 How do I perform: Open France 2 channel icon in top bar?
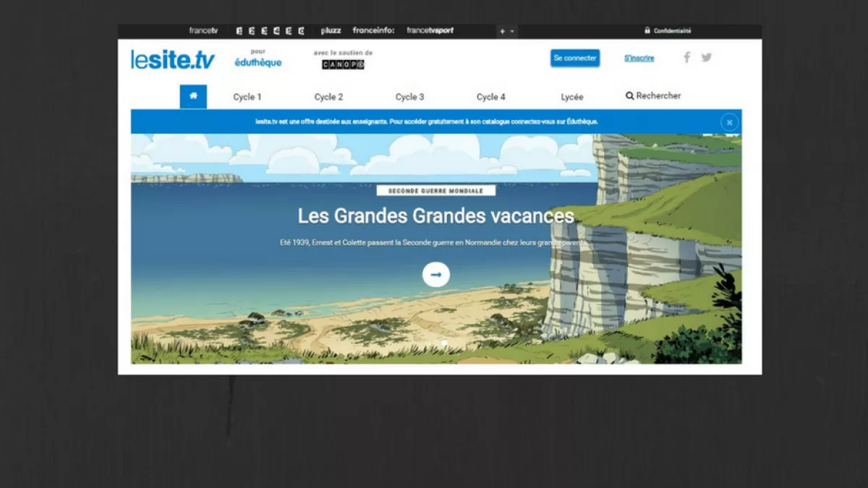[251, 31]
